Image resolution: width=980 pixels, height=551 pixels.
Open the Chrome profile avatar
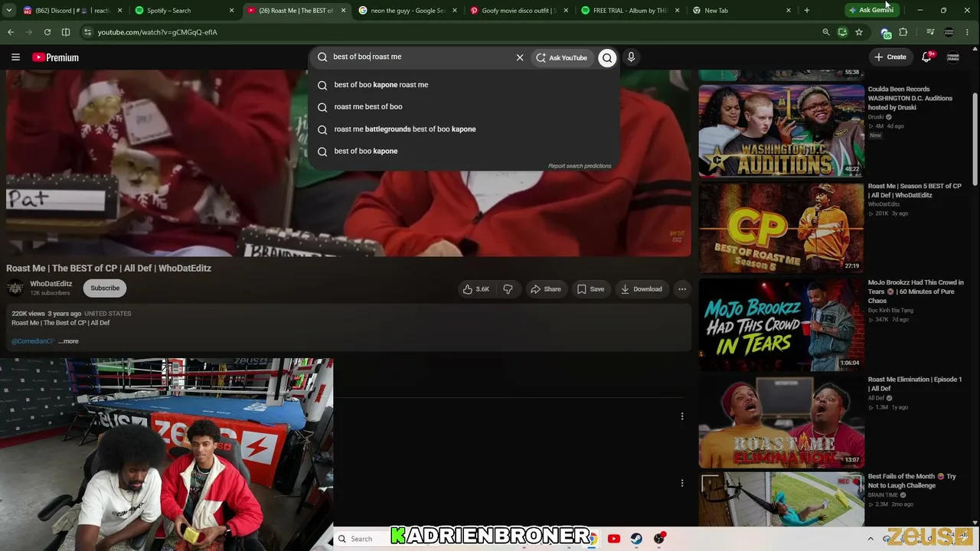pos(949,32)
